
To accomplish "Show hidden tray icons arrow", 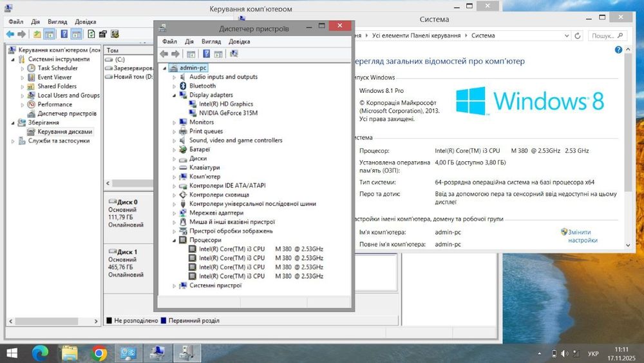I will coord(539,353).
